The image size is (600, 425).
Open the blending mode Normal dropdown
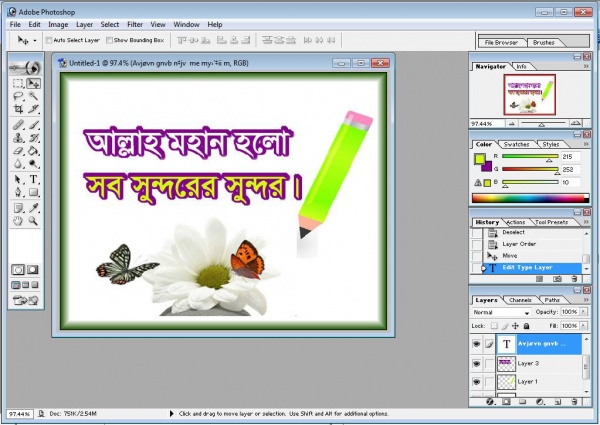pyautogui.click(x=502, y=313)
